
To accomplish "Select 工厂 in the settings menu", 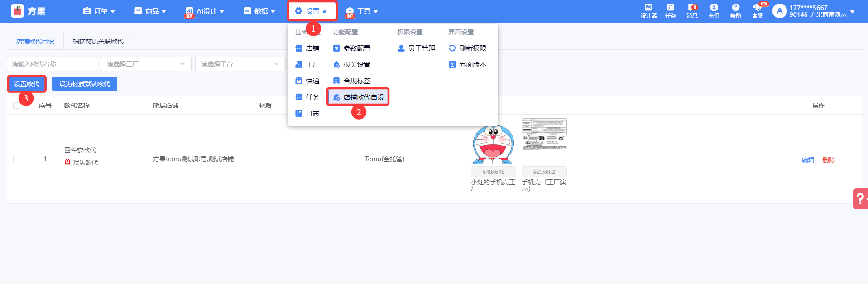I will coord(307,64).
